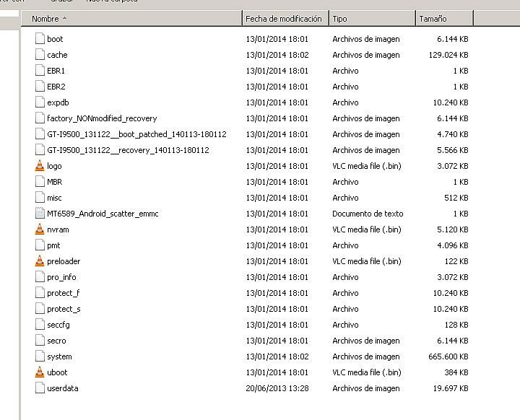The width and height of the screenshot is (520, 420).
Task: Sort files by Tamaño column header
Action: 444,19
